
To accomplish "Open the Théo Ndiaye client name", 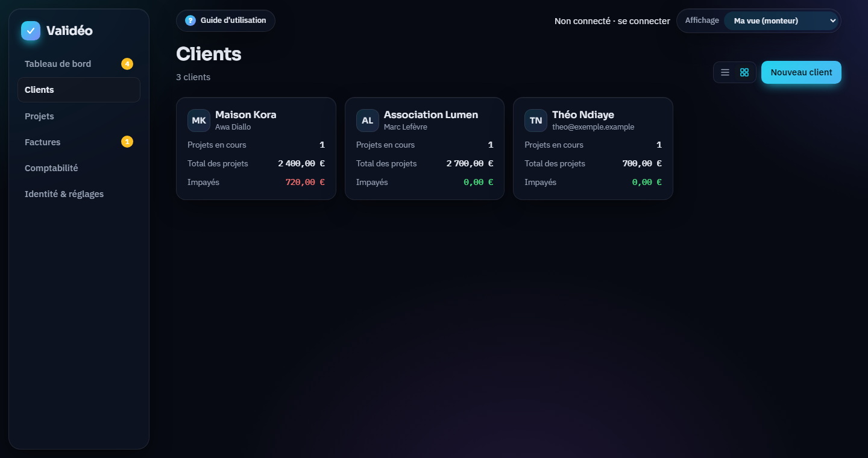I will point(583,114).
